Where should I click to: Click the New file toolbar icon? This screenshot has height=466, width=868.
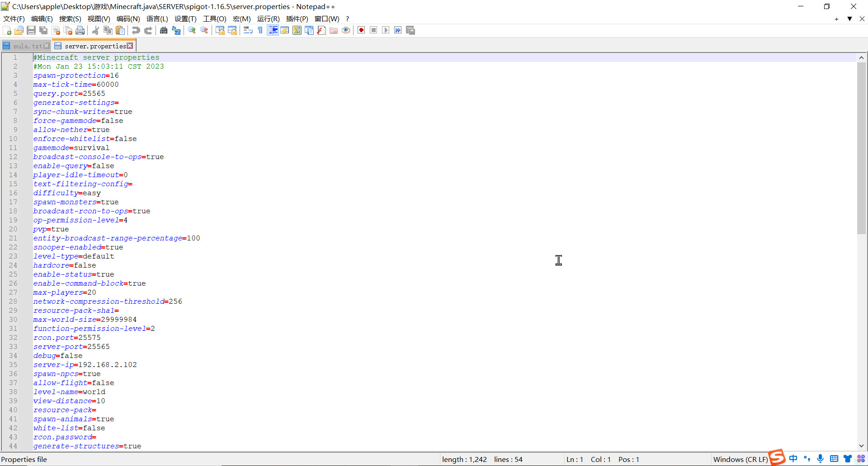(x=7, y=30)
